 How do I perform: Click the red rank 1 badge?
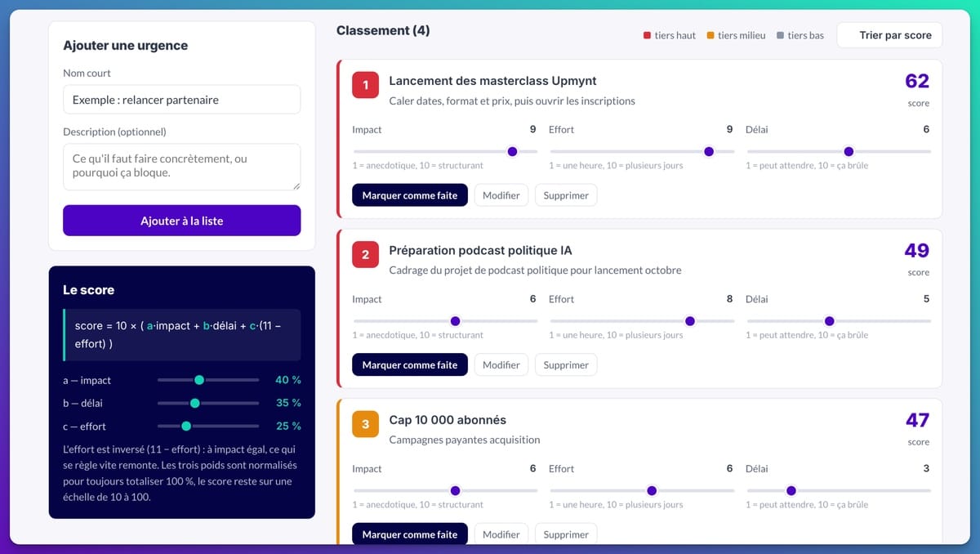point(365,85)
